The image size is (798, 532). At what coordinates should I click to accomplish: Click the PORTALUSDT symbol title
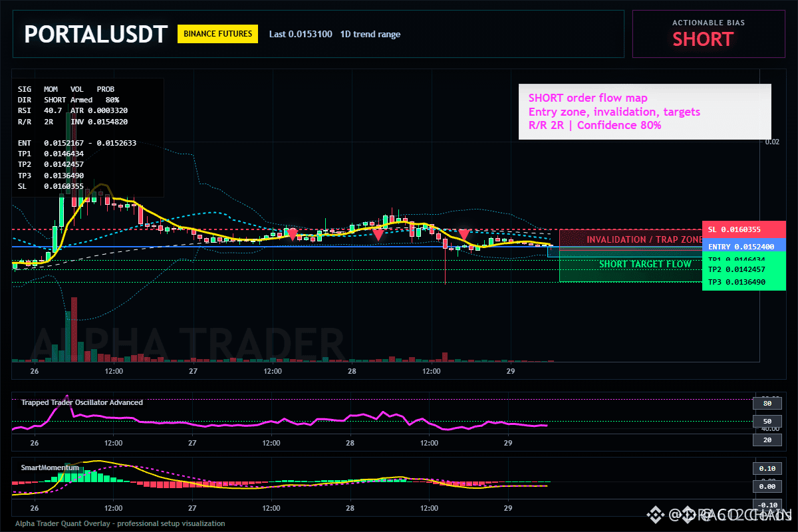(95, 34)
